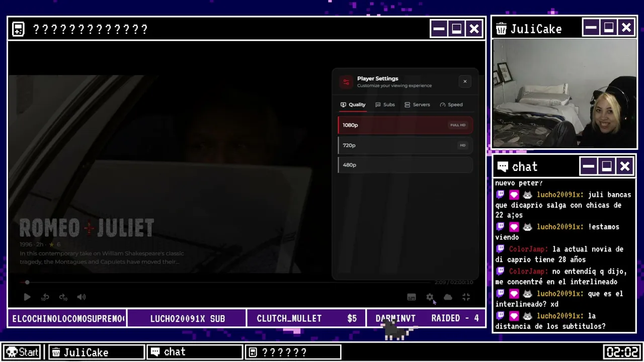Open the subtitles/captions control in player bar
The width and height of the screenshot is (644, 362).
412,297
